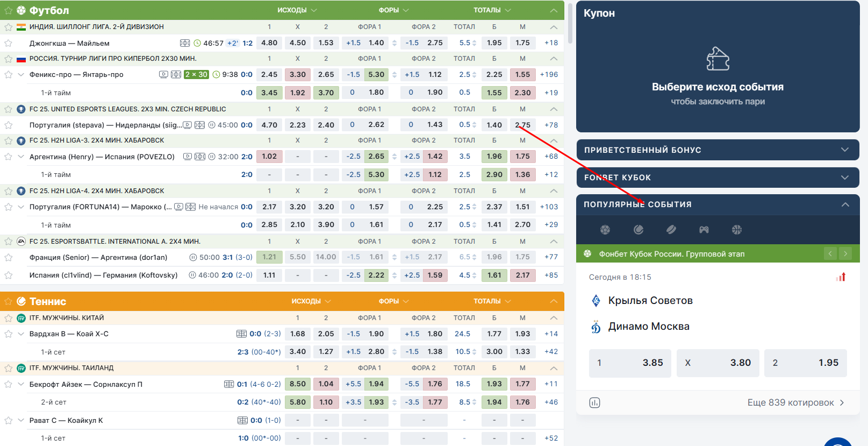This screenshot has height=446, width=868.
Task: Select the esports gamepad icon filter
Action: [704, 230]
